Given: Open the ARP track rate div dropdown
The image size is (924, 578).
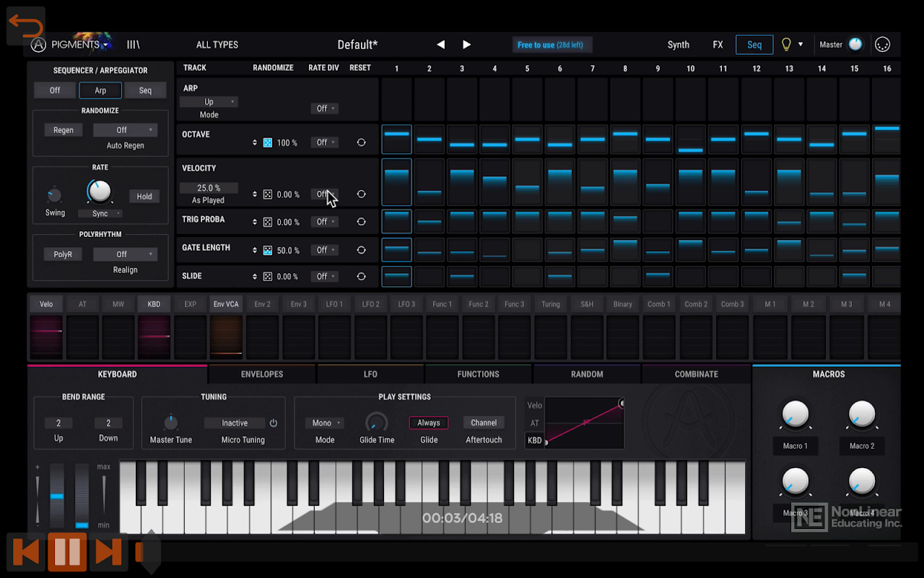Looking at the screenshot, I should (324, 108).
